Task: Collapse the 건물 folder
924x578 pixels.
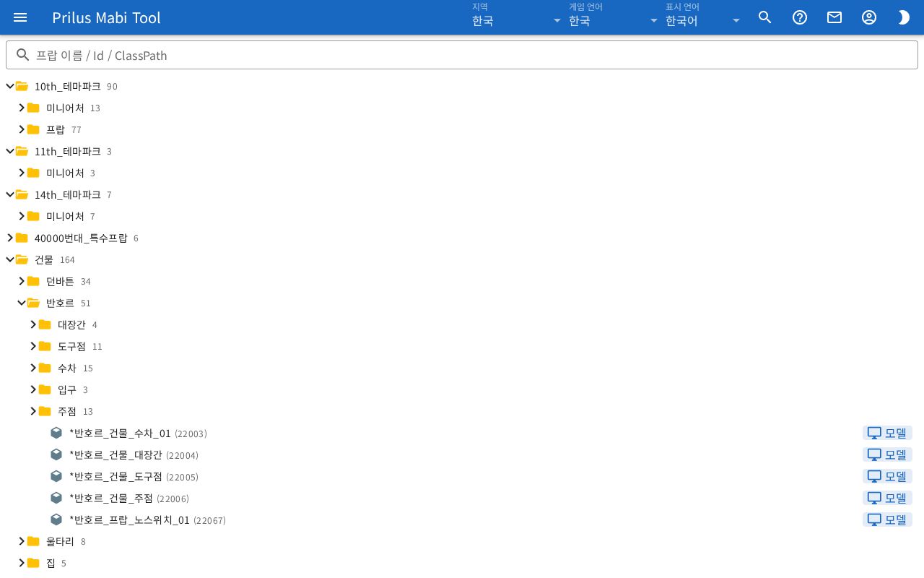Action: [10, 259]
